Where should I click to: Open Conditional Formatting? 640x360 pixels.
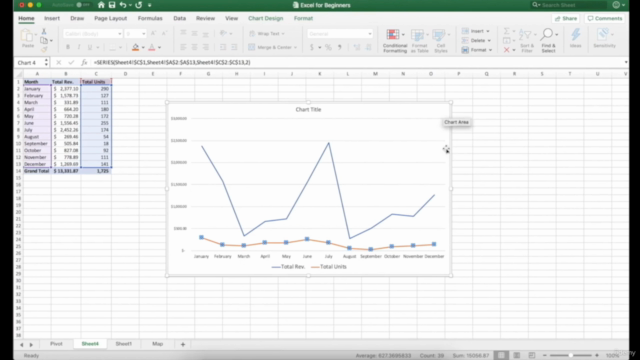click(x=395, y=41)
